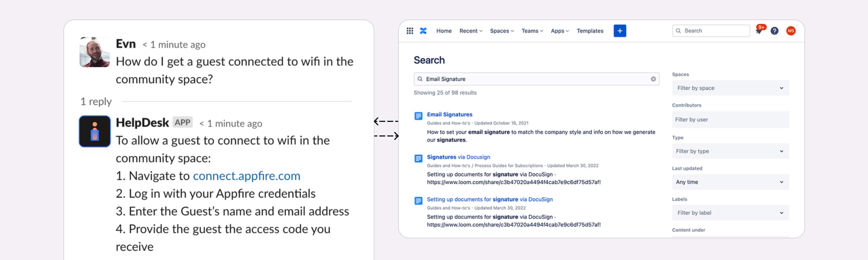Open the Home menu item
Image resolution: width=868 pixels, height=260 pixels.
[x=444, y=31]
